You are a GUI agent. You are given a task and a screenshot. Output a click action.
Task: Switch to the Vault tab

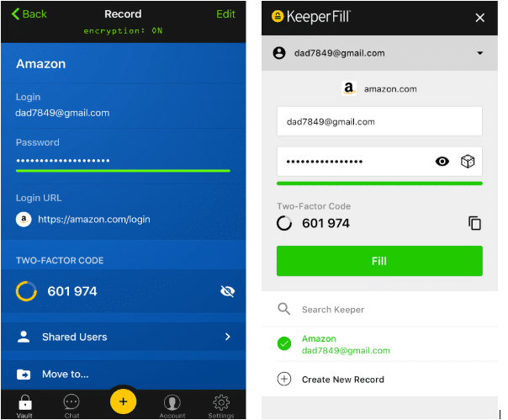pos(25,406)
